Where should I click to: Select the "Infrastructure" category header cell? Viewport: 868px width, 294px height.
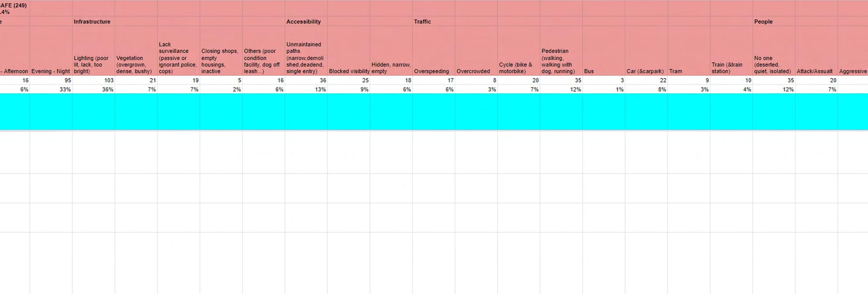click(93, 21)
